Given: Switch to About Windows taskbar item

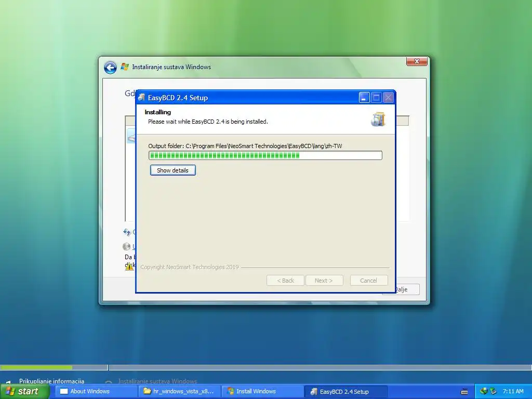Looking at the screenshot, I should click(96, 391).
